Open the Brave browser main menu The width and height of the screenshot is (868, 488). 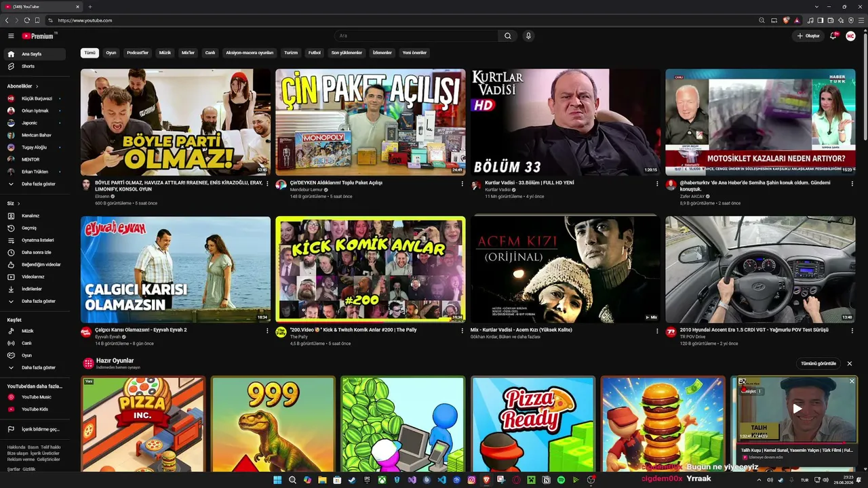click(x=861, y=20)
